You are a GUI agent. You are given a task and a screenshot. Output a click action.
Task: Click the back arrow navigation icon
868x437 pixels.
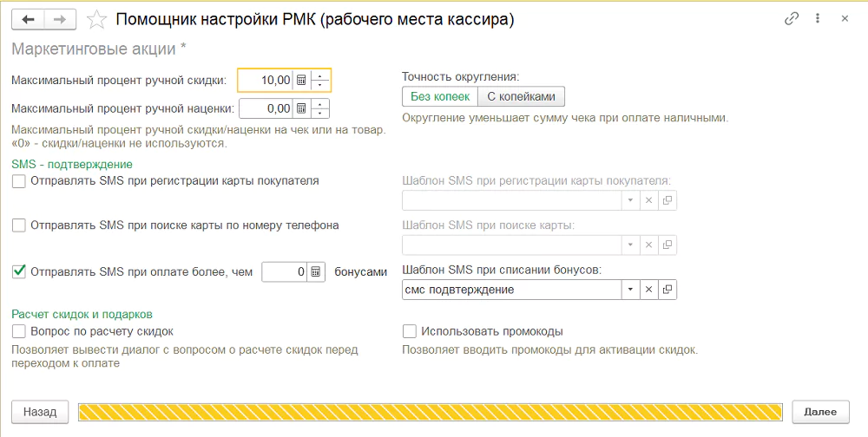tap(29, 20)
